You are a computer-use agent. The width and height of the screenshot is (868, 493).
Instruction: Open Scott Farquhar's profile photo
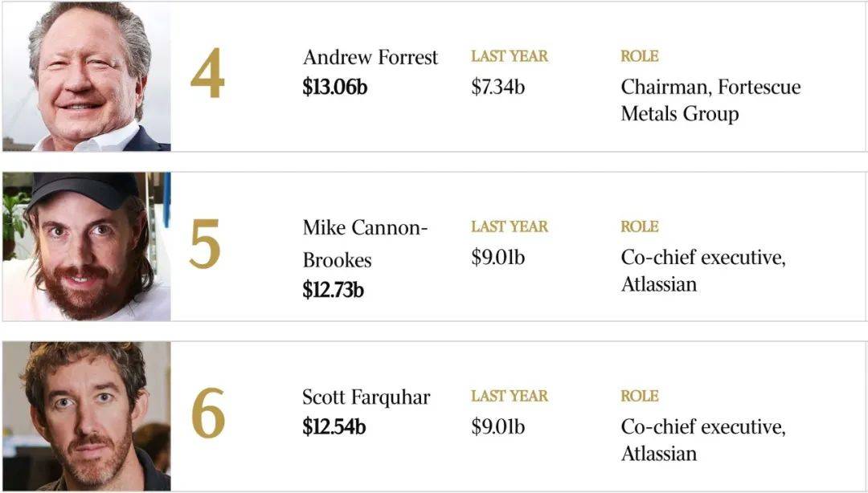pyautogui.click(x=86, y=416)
